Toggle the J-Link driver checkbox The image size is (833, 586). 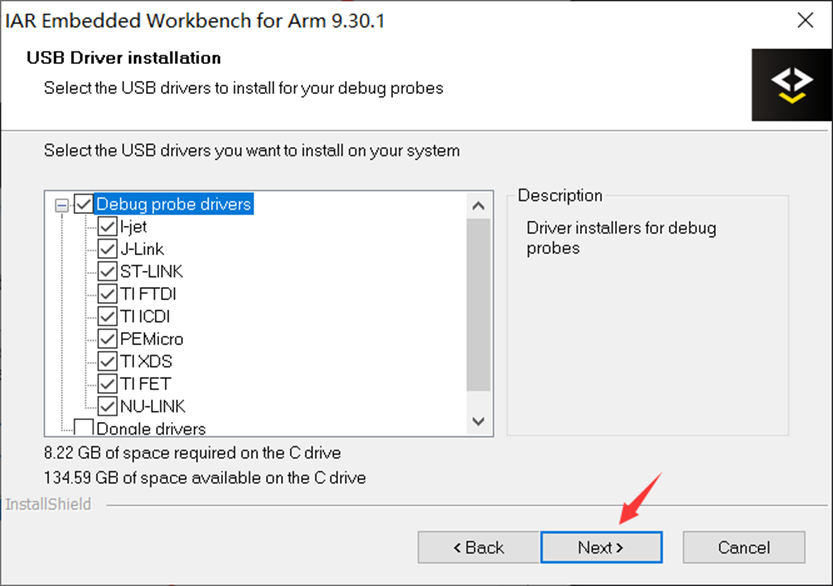coord(108,249)
